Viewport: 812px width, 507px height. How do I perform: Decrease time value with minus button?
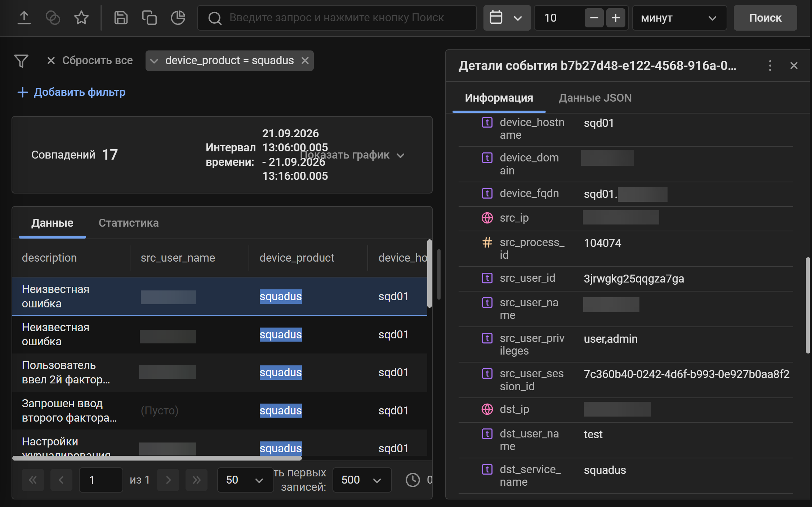[594, 18]
